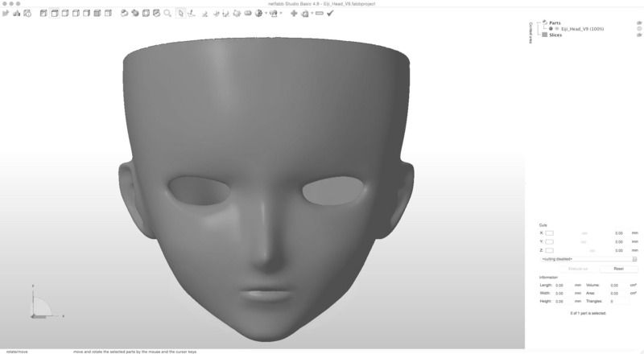The width and height of the screenshot is (644, 354).
Task: Click the dark color dot beside Eiji_Head_V9
Action: (551, 29)
